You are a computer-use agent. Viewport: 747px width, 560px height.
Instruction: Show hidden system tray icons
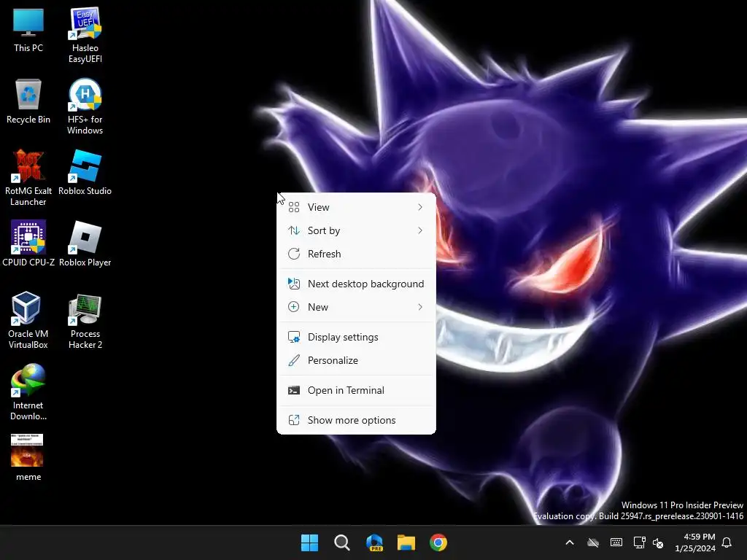pos(570,542)
